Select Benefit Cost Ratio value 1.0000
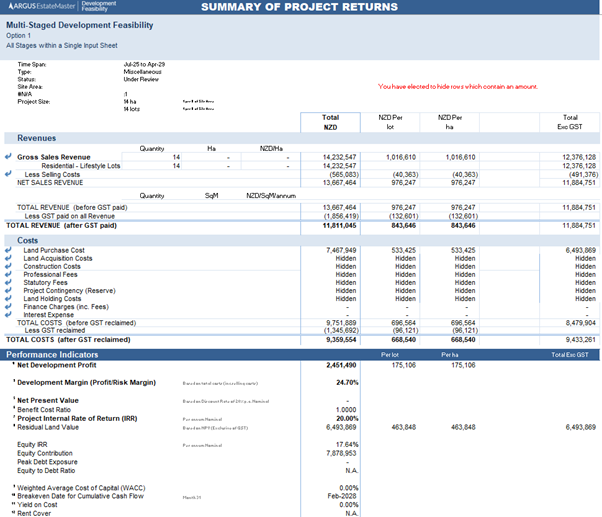Viewport: 602px width, 517px height. [346, 410]
